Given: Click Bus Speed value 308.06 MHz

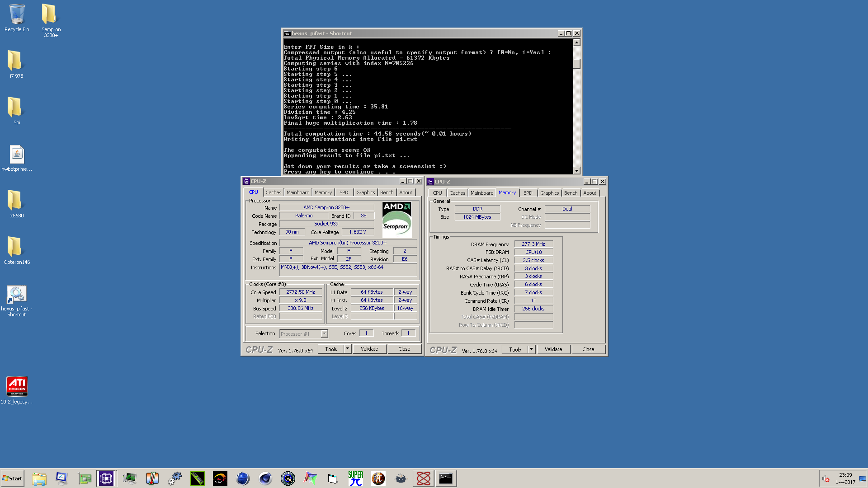Looking at the screenshot, I should [301, 308].
